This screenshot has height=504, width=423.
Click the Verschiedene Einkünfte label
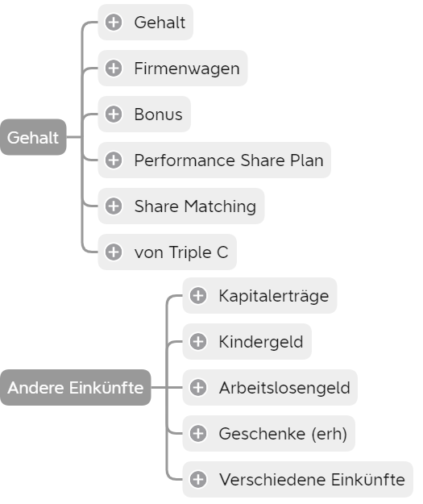click(312, 480)
